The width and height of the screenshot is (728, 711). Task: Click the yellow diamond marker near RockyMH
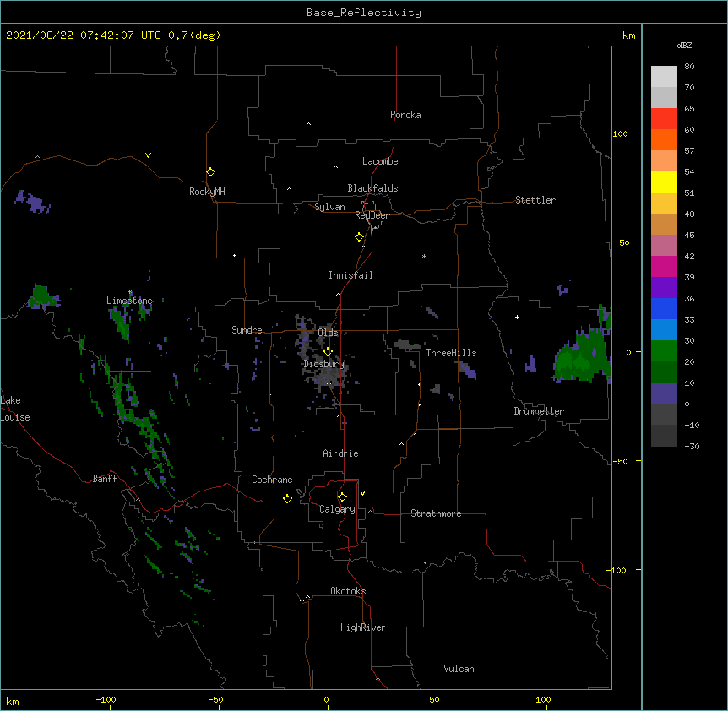tap(210, 171)
